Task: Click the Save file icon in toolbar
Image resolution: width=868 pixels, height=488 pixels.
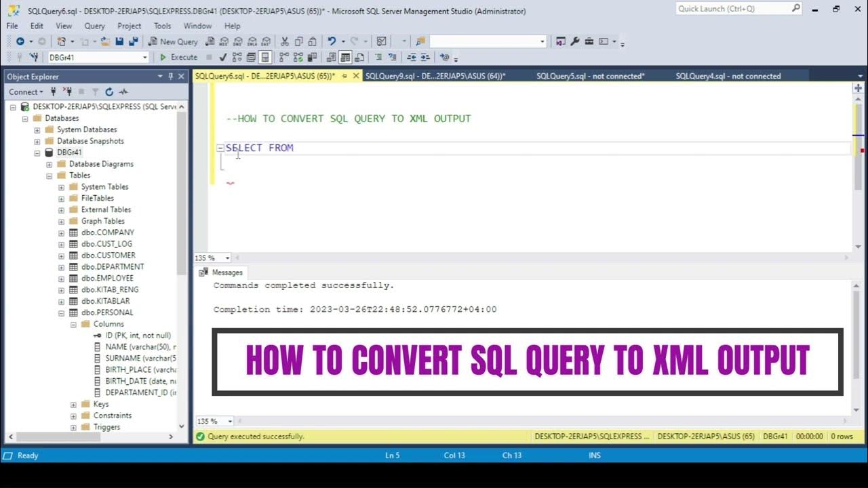Action: (119, 41)
